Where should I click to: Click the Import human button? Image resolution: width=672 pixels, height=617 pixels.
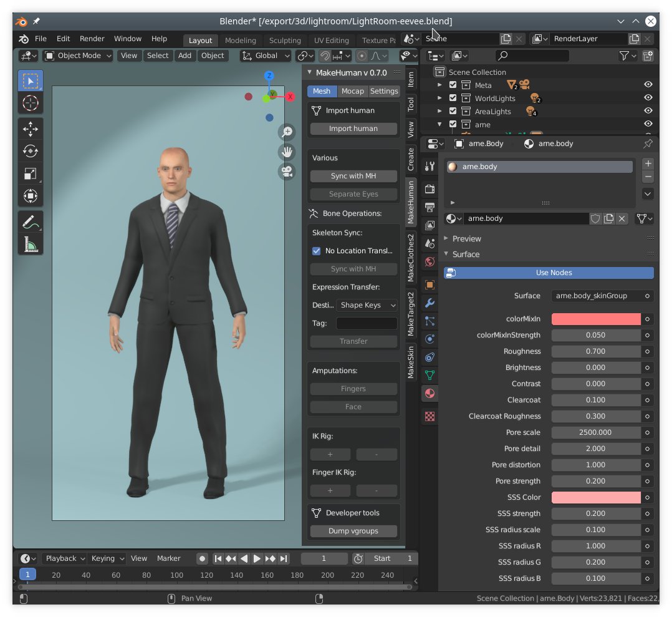353,129
